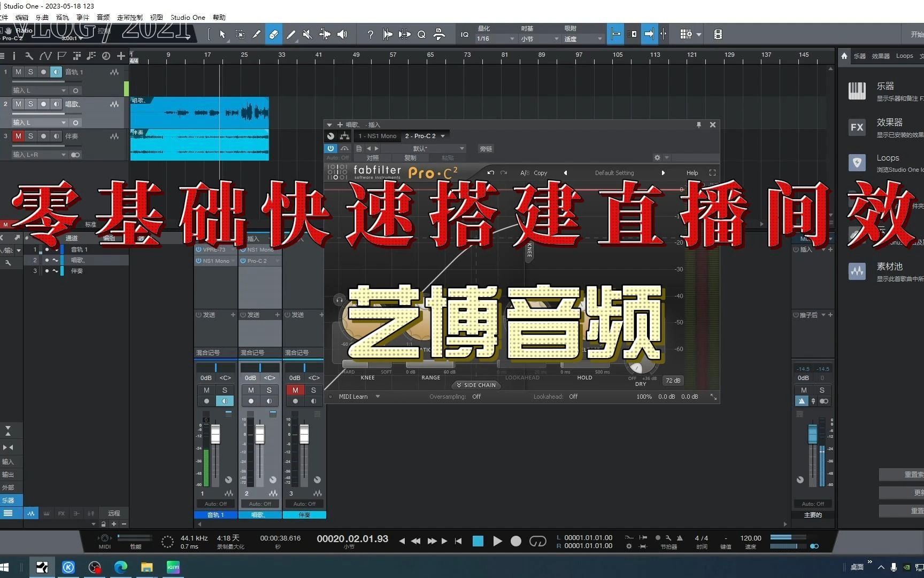Open the 音频 menu
This screenshot has width=924, height=578.
(103, 17)
